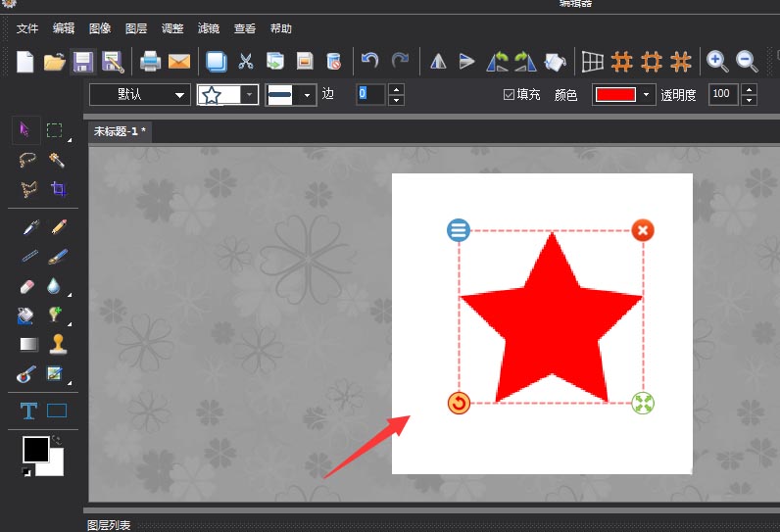This screenshot has width=780, height=532.
Task: Open the 查看 menu
Action: pyautogui.click(x=245, y=28)
